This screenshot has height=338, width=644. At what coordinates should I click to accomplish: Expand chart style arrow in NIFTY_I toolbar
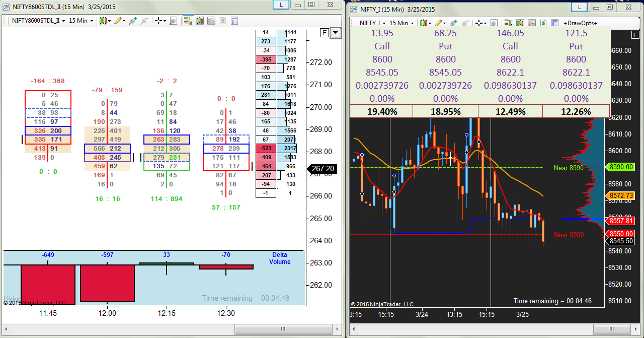click(x=430, y=23)
